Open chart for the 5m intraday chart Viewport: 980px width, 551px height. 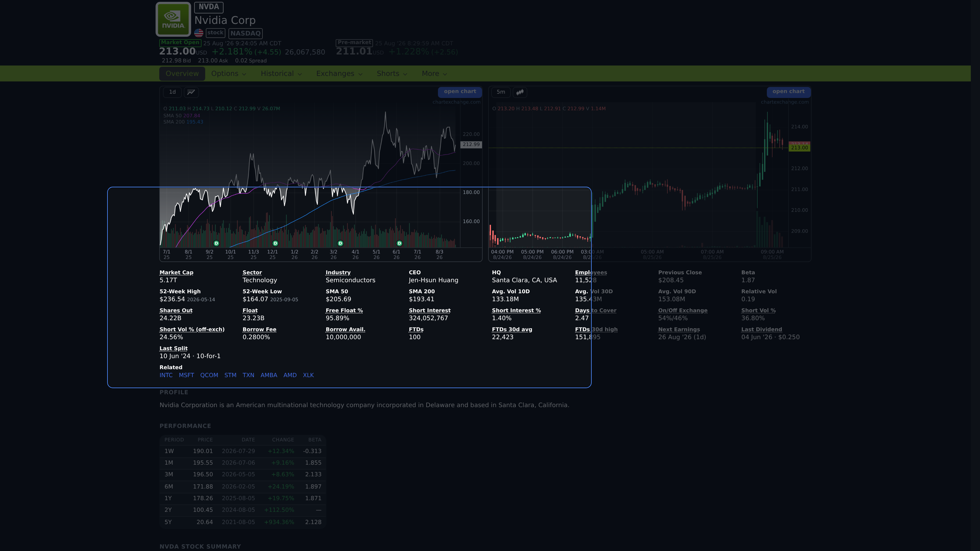(x=788, y=92)
